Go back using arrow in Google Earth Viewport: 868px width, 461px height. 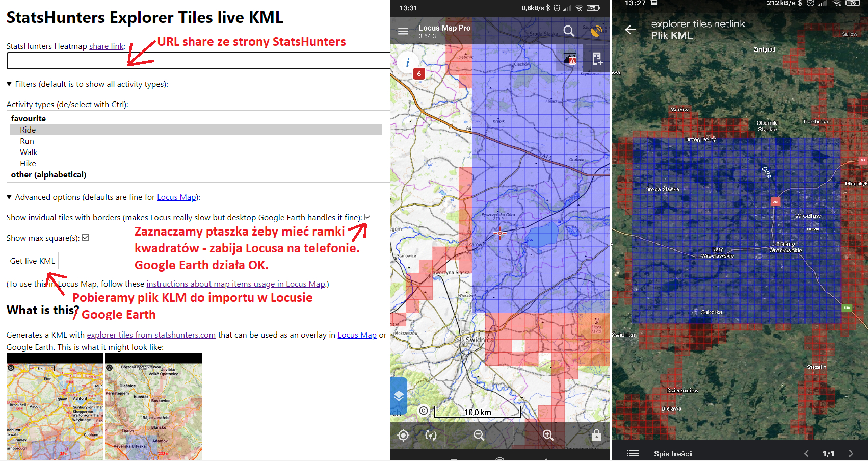click(630, 30)
